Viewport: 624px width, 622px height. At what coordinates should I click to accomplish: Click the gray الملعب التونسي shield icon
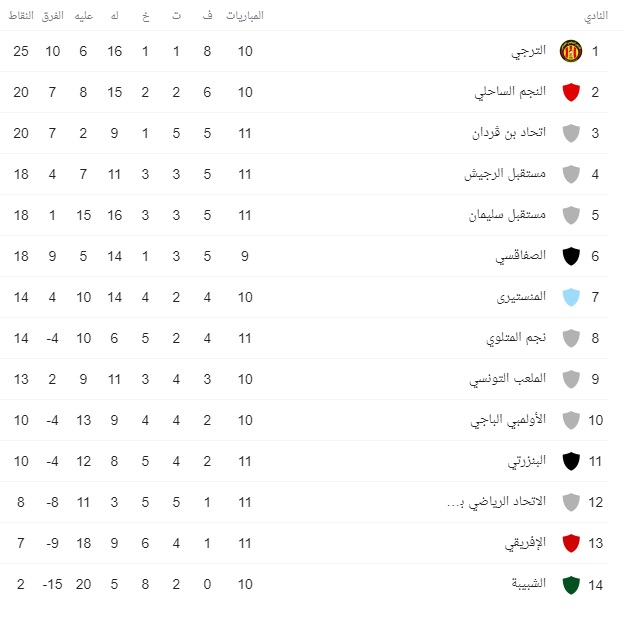tap(571, 379)
